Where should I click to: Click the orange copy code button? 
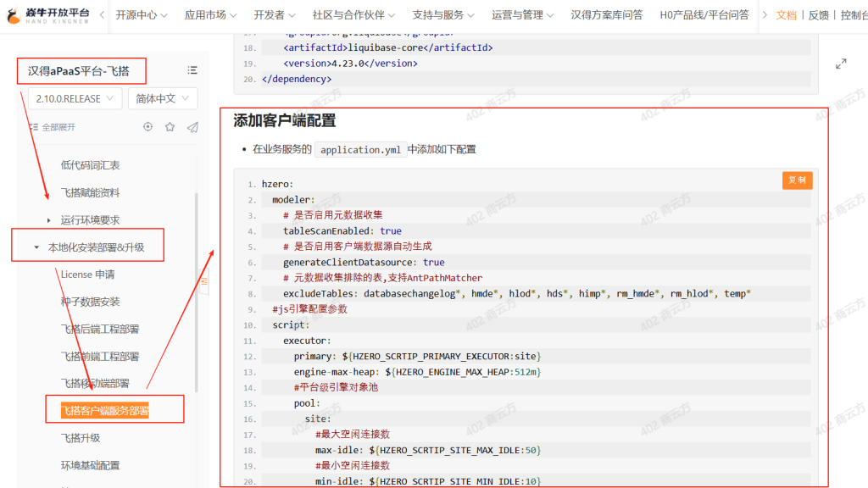pos(797,180)
